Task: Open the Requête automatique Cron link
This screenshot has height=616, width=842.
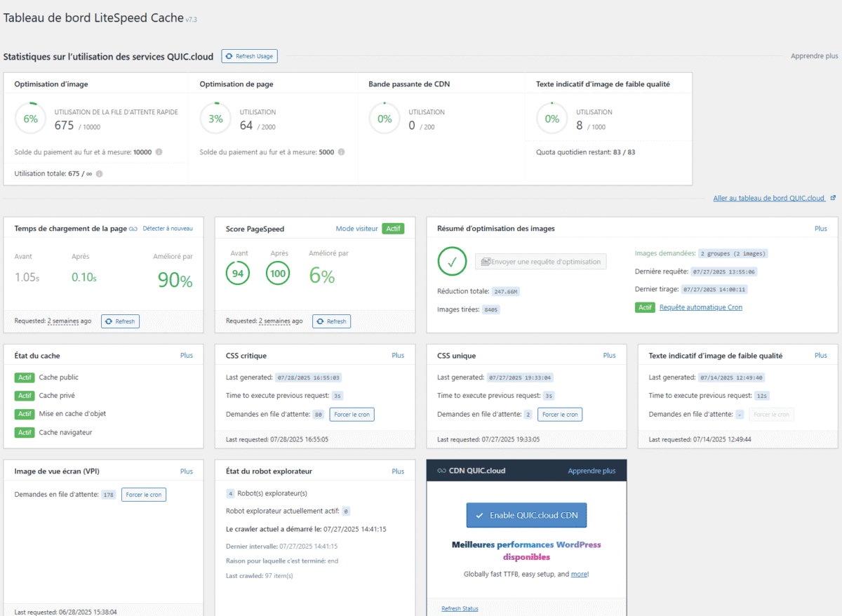Action: click(700, 307)
